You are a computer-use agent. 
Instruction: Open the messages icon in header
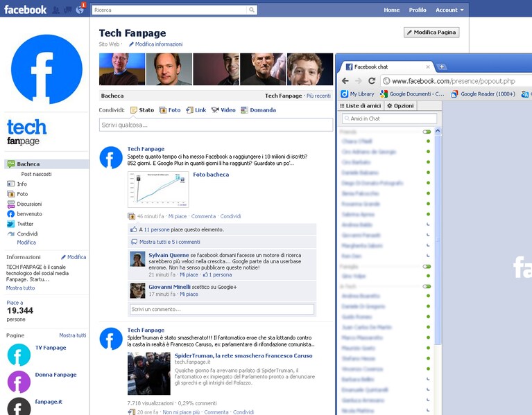68,10
